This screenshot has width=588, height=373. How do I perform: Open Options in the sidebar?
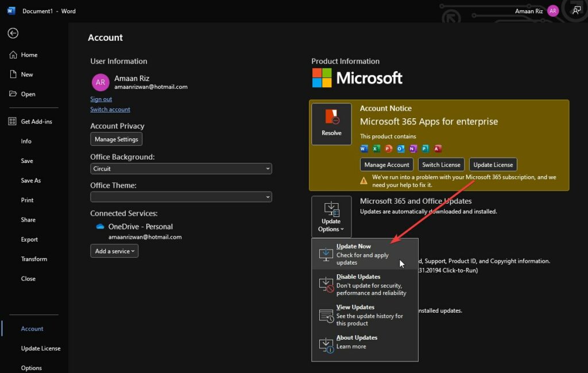pyautogui.click(x=31, y=368)
